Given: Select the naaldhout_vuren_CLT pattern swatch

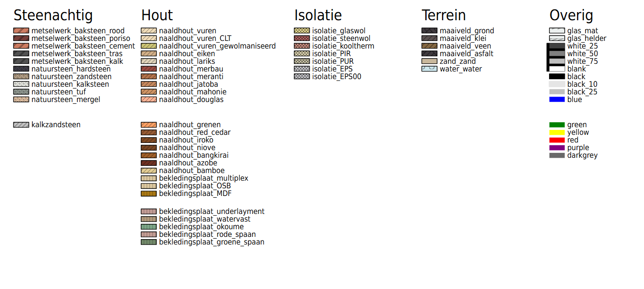Looking at the screenshot, I should click(149, 38).
